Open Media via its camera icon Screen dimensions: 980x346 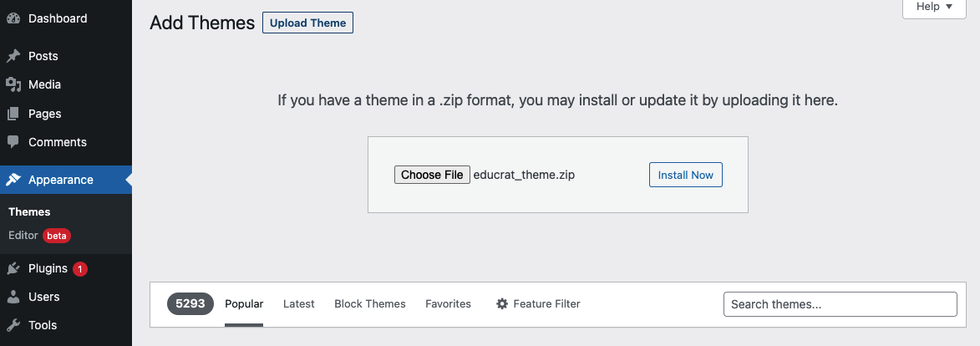(x=13, y=84)
